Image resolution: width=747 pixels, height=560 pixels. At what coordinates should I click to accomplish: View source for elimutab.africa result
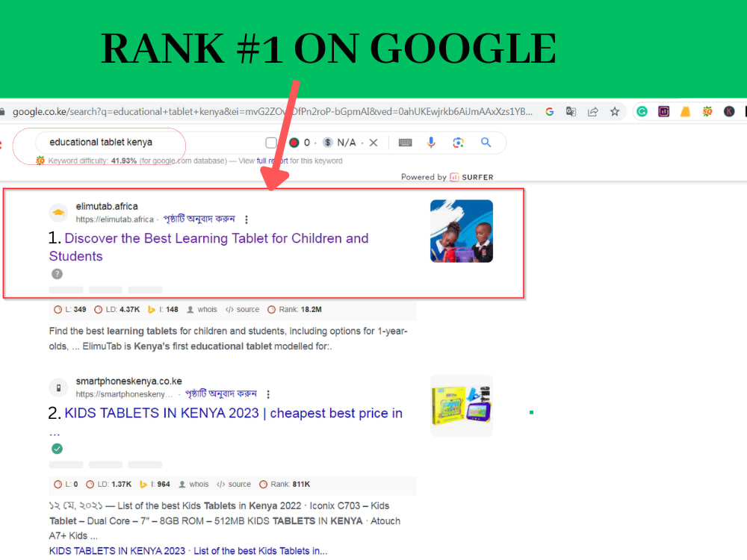click(x=243, y=310)
